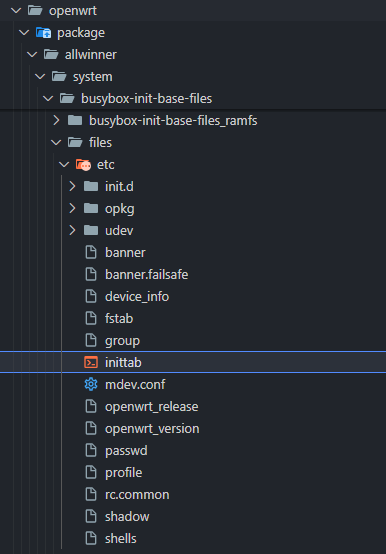
Task: Expand the busybox-init-base-files_ramfs chevron
Action: click(x=56, y=120)
